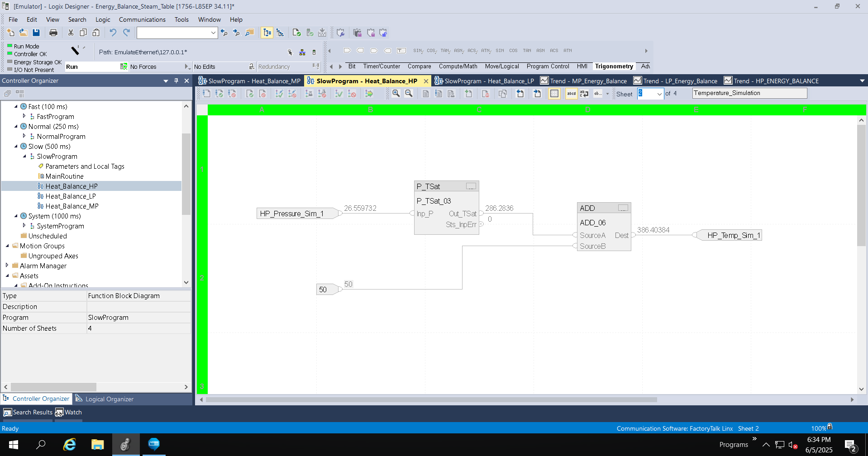Switch to the Logical Organizer view
The width and height of the screenshot is (868, 456).
pyautogui.click(x=110, y=399)
